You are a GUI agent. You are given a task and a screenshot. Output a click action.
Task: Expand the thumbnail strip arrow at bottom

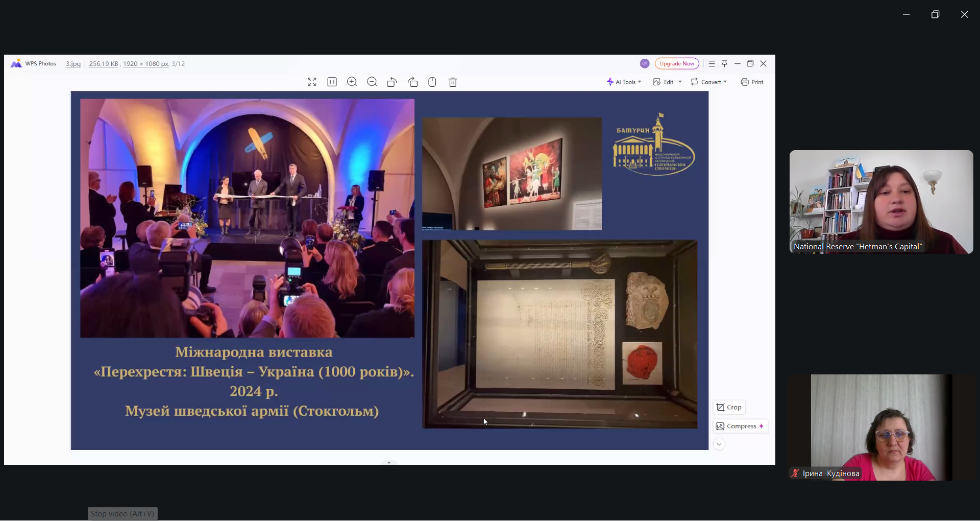point(389,462)
